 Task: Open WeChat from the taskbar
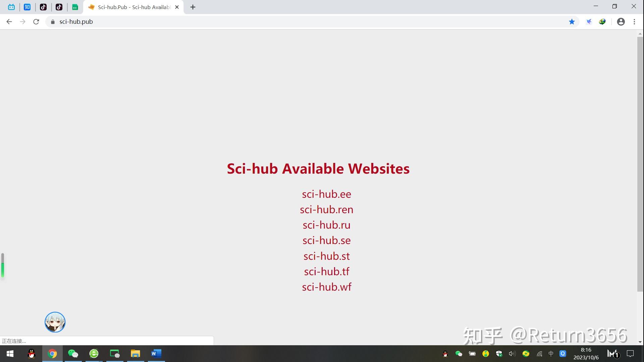tap(73, 353)
